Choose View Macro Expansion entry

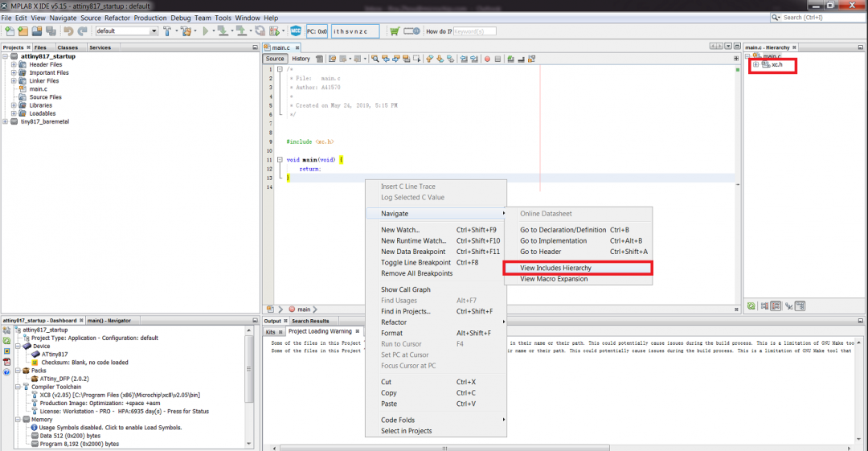pyautogui.click(x=578, y=279)
